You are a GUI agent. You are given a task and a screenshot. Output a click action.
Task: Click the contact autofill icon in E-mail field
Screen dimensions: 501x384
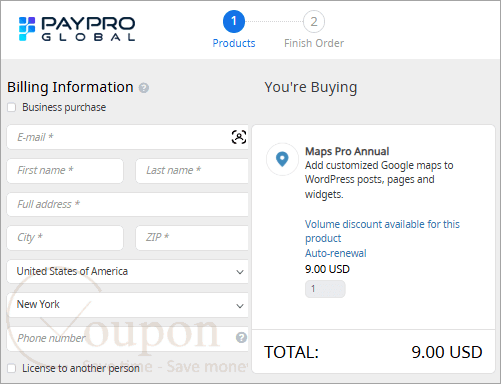239,137
